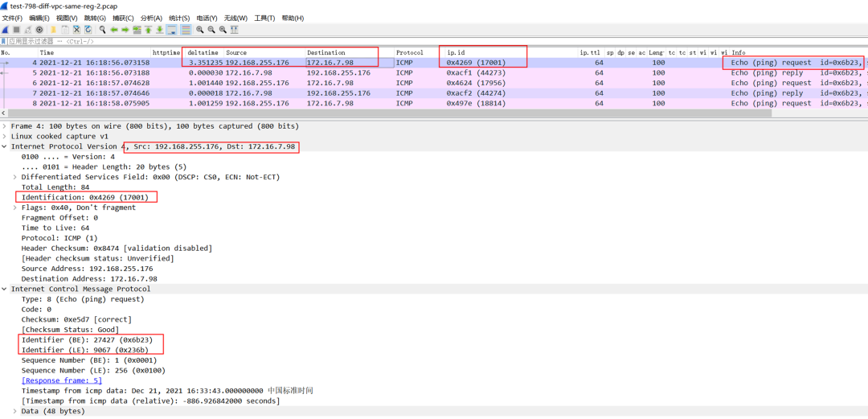Open find packet magnifier icon
The width and height of the screenshot is (868, 419).
(x=102, y=30)
